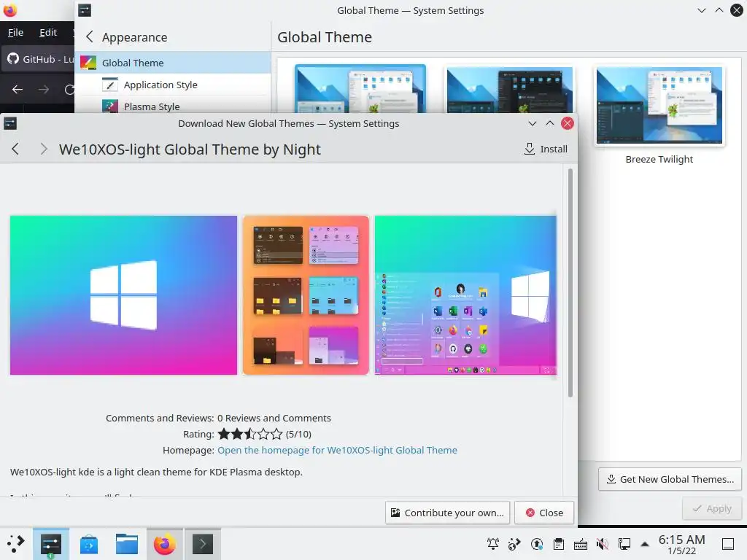Minimize the download dialog with down chevron

tap(533, 124)
